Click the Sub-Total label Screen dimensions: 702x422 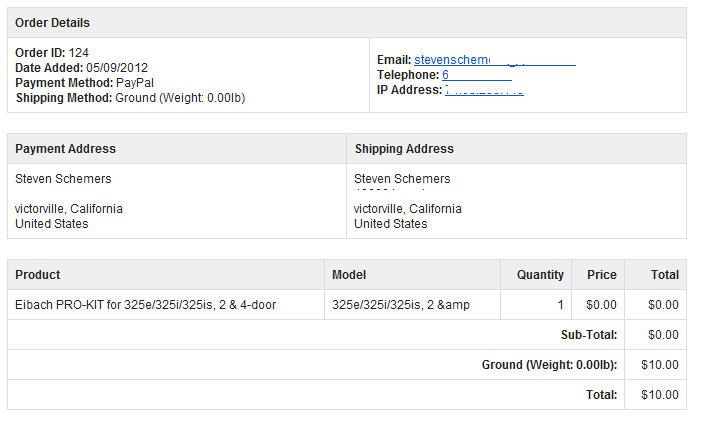[588, 335]
